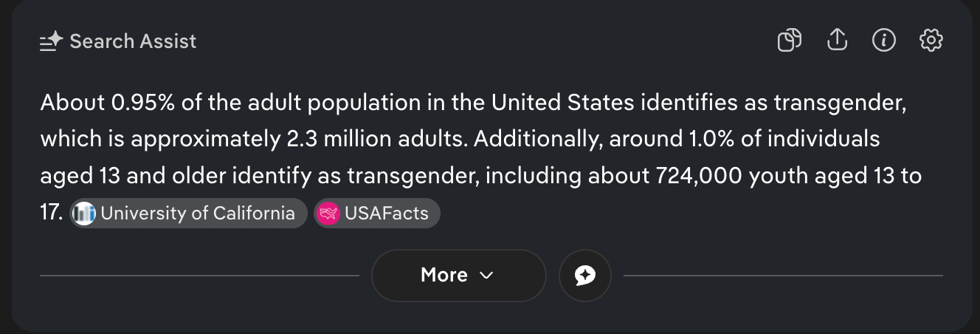Image resolution: width=980 pixels, height=334 pixels.
Task: Open the info circle icon
Action: [x=883, y=40]
